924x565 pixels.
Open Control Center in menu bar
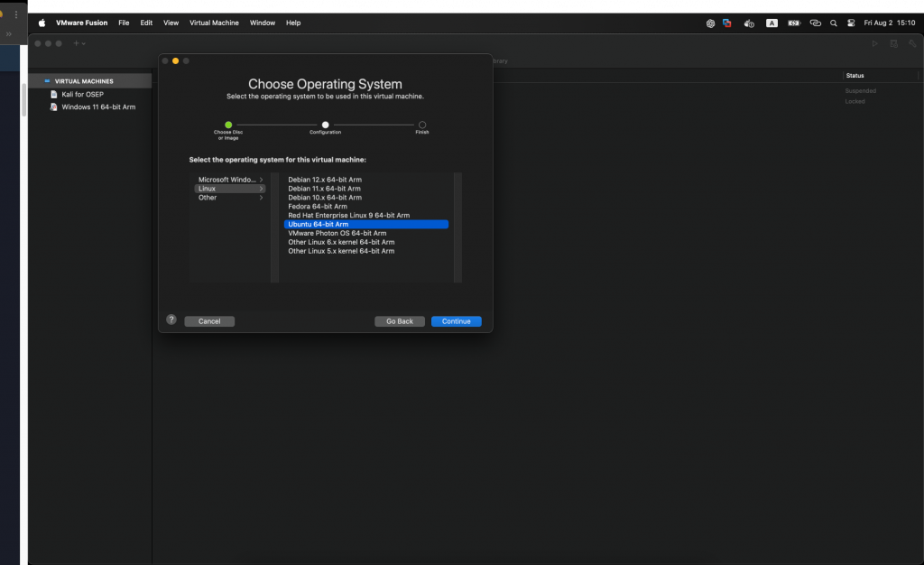(x=851, y=23)
